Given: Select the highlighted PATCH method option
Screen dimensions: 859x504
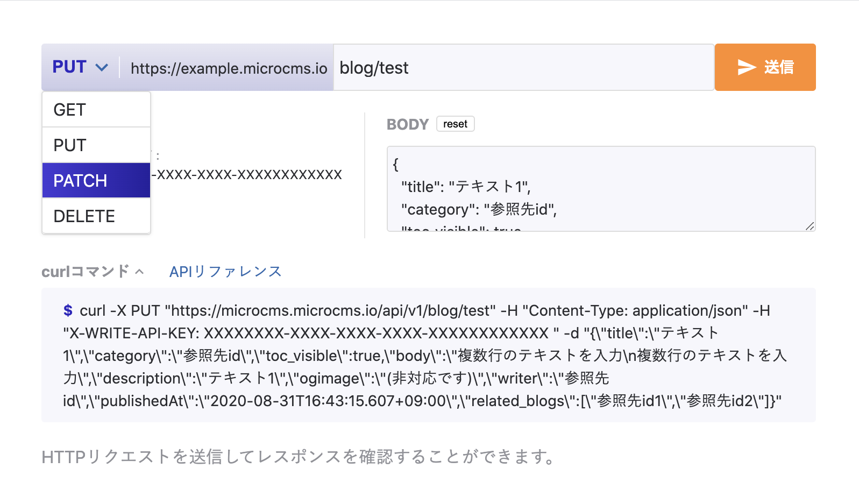Looking at the screenshot, I should [x=96, y=181].
